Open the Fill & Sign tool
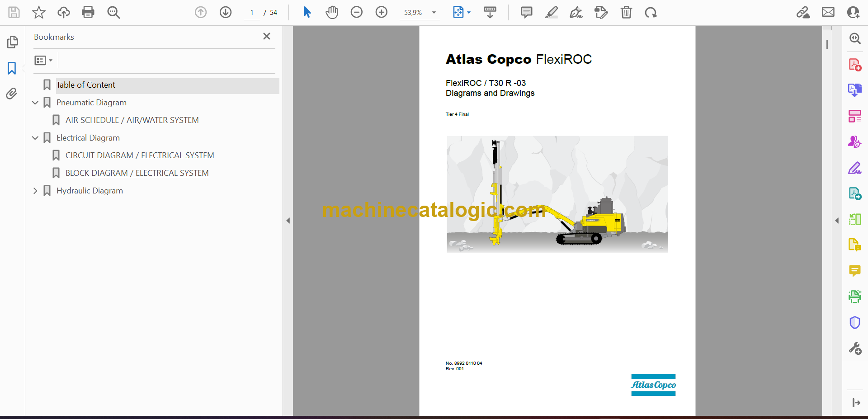This screenshot has width=868, height=419. coord(855,168)
